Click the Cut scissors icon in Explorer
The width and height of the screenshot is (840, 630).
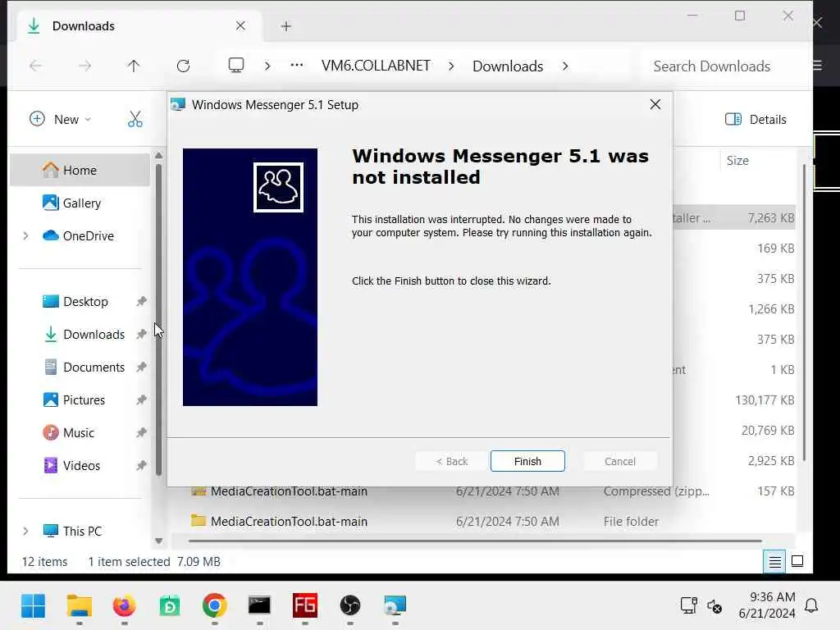coord(135,119)
